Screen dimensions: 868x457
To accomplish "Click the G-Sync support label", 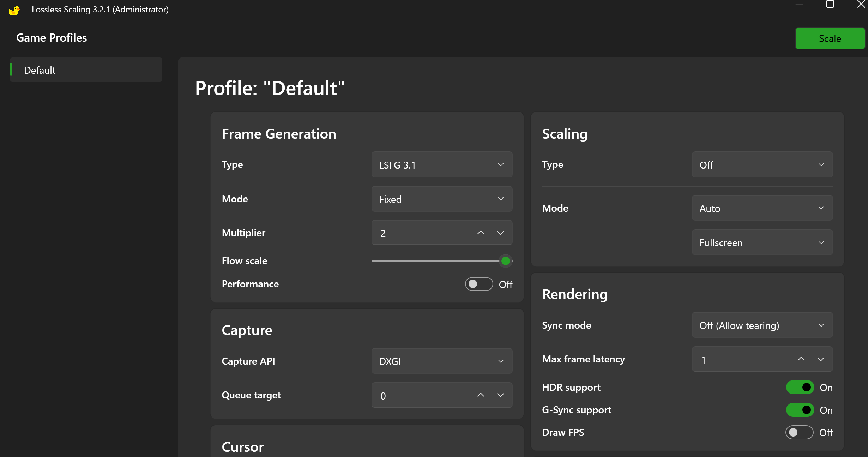I will point(577,410).
